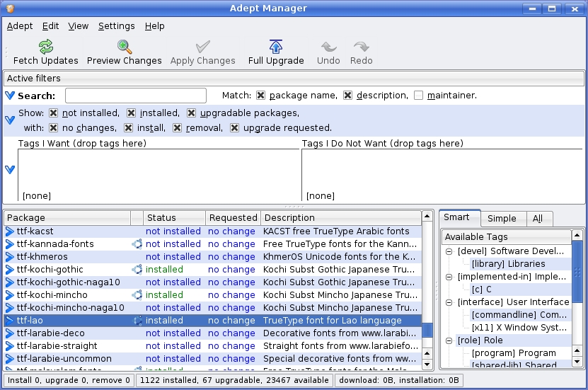Click the Apply Changes checkmark icon

[x=202, y=47]
